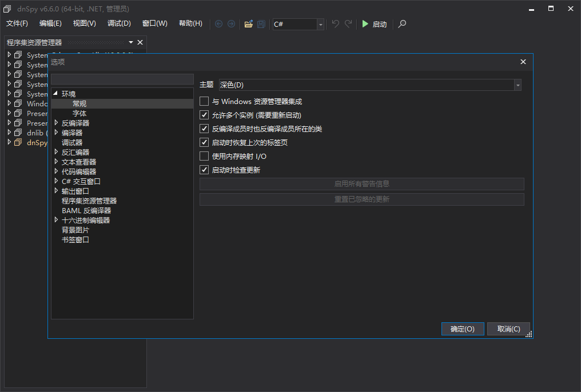581x392 pixels.
Task: Click the options search input field
Action: [122, 79]
